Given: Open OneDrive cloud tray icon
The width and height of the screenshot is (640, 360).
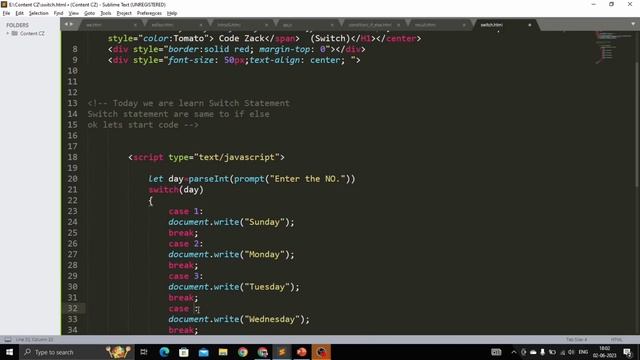Looking at the screenshot, I should pos(533,352).
